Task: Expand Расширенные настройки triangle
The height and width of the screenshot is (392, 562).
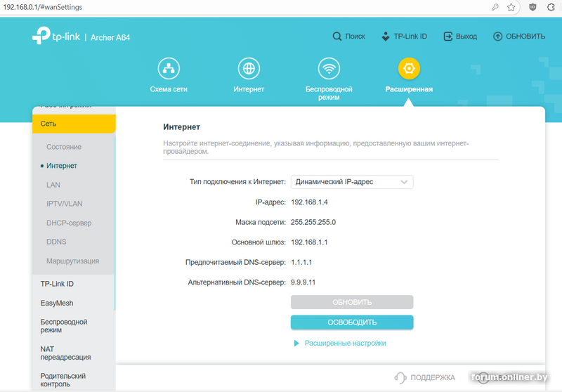Action: tap(296, 344)
